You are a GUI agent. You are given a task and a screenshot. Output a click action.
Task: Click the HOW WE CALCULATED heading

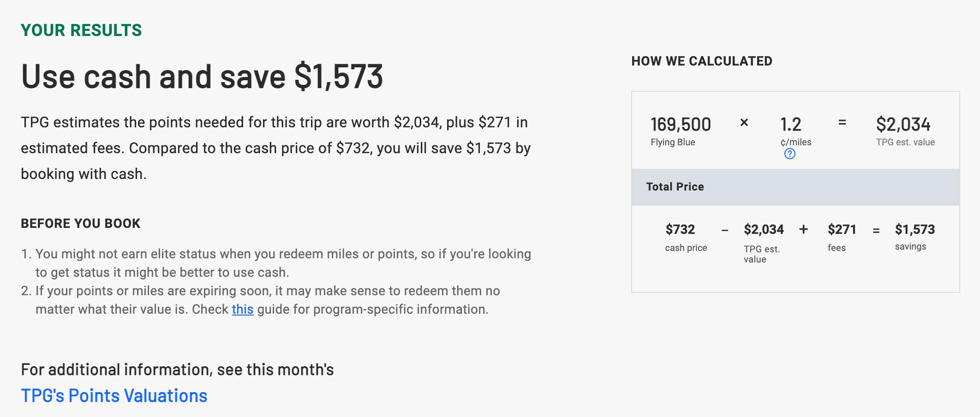(x=701, y=61)
